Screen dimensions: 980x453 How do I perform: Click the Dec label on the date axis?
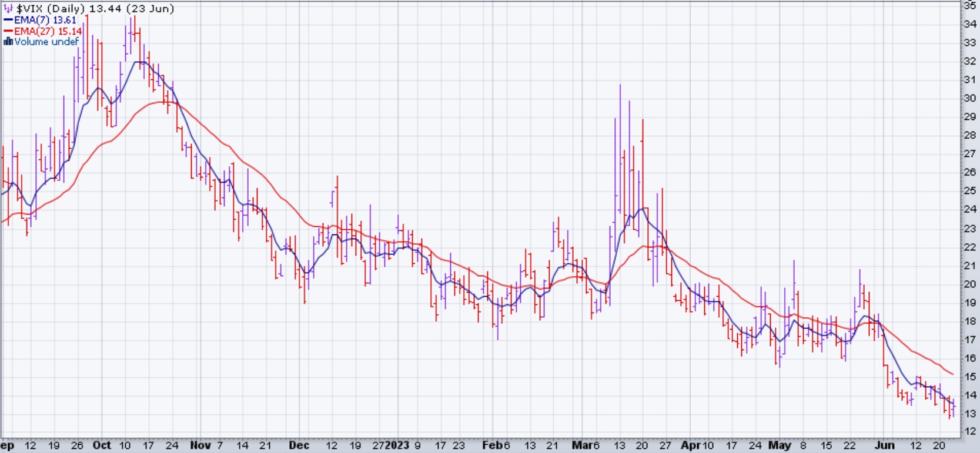pyautogui.click(x=299, y=445)
